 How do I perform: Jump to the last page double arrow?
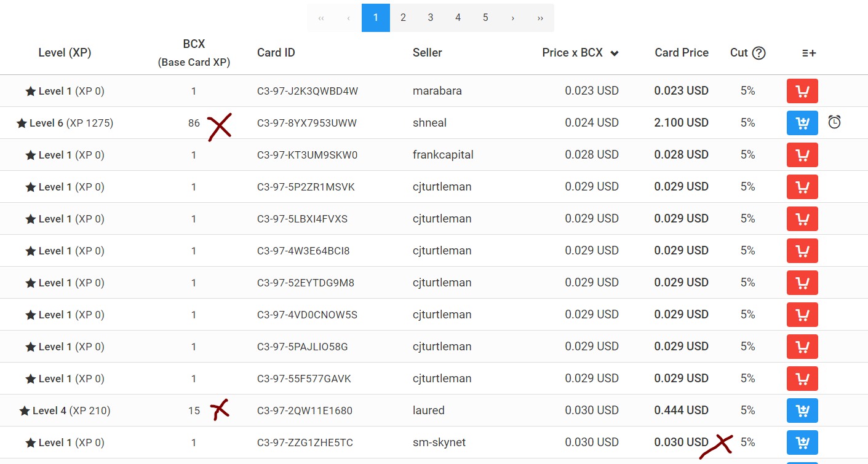pyautogui.click(x=540, y=18)
